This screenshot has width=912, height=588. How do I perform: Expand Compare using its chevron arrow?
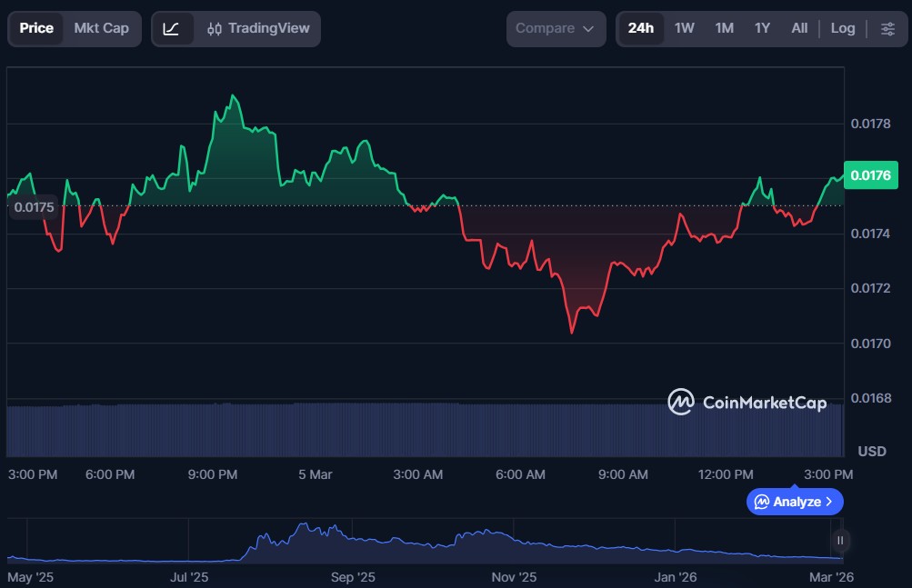(x=588, y=29)
